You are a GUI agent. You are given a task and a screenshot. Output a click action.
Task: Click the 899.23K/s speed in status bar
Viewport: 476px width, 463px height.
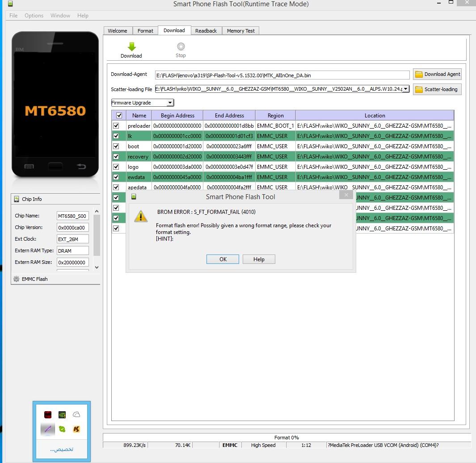[x=135, y=445]
